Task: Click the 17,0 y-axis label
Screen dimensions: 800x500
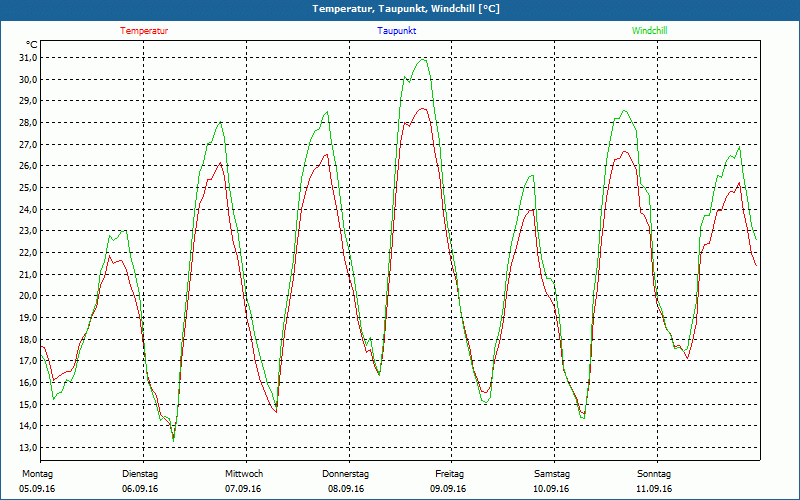Action: tap(28, 361)
